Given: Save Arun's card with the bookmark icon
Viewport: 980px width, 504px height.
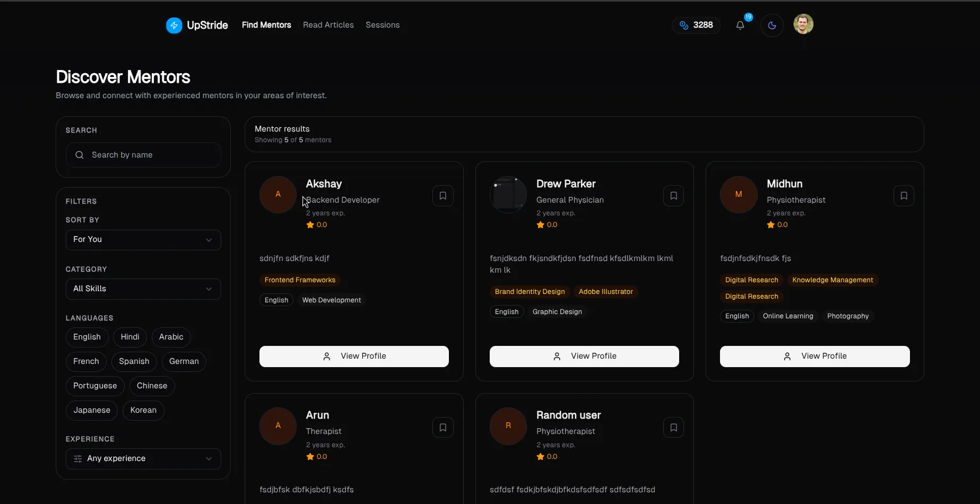Looking at the screenshot, I should coord(443,427).
